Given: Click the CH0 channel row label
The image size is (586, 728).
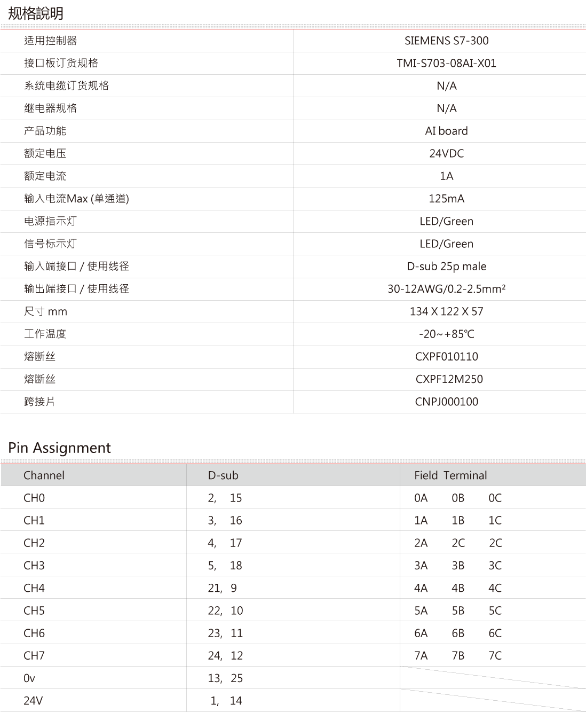Looking at the screenshot, I should pos(34,498).
